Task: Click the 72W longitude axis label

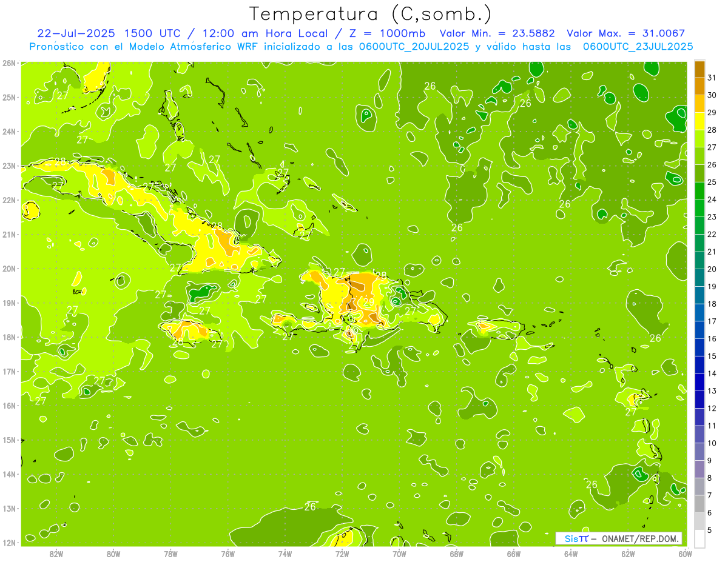Action: click(x=342, y=553)
